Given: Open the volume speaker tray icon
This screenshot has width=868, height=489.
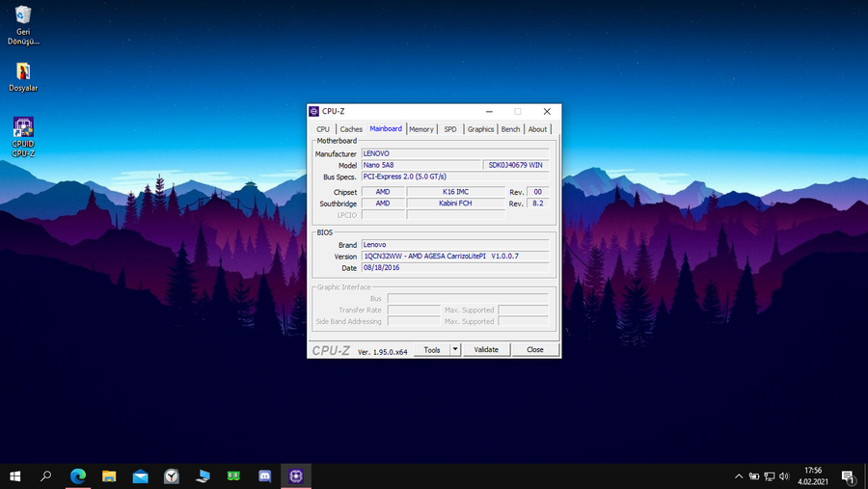Looking at the screenshot, I should point(784,476).
